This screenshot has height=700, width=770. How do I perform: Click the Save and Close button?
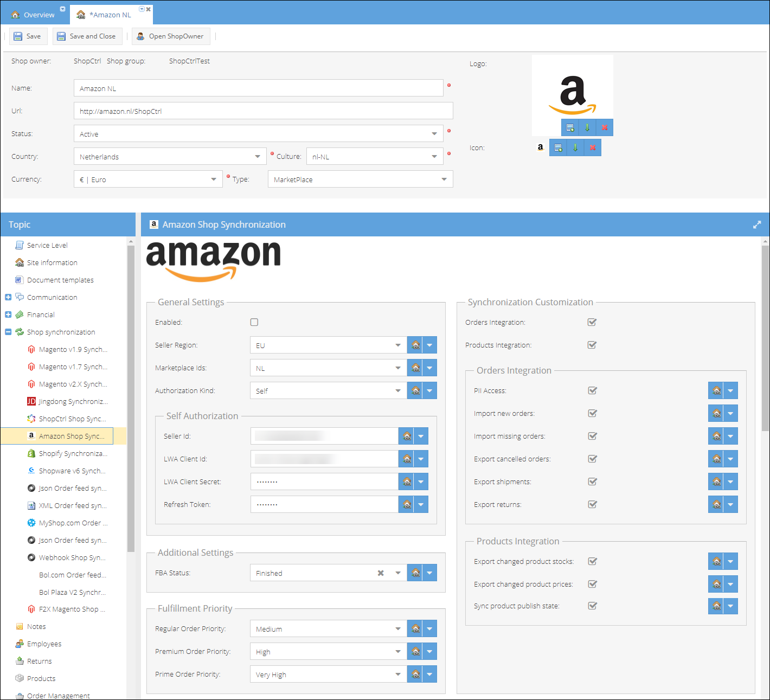coord(87,36)
